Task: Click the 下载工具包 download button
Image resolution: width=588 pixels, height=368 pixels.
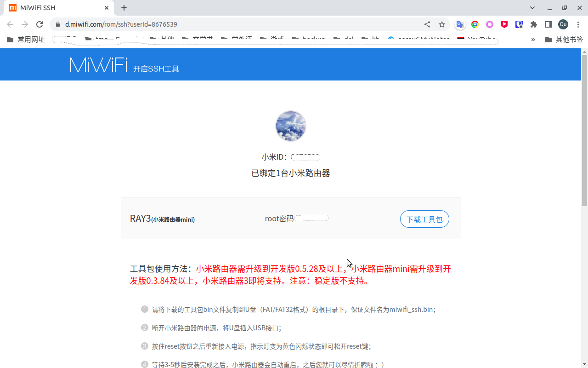Action: click(424, 219)
